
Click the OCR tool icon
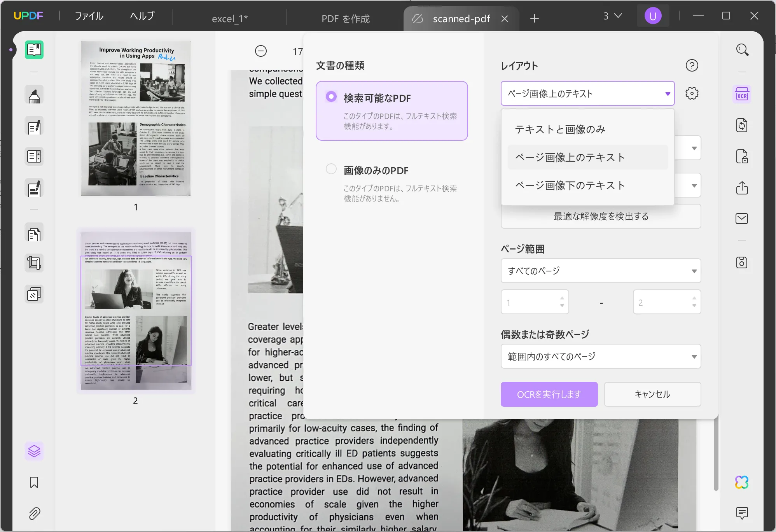pyautogui.click(x=742, y=94)
